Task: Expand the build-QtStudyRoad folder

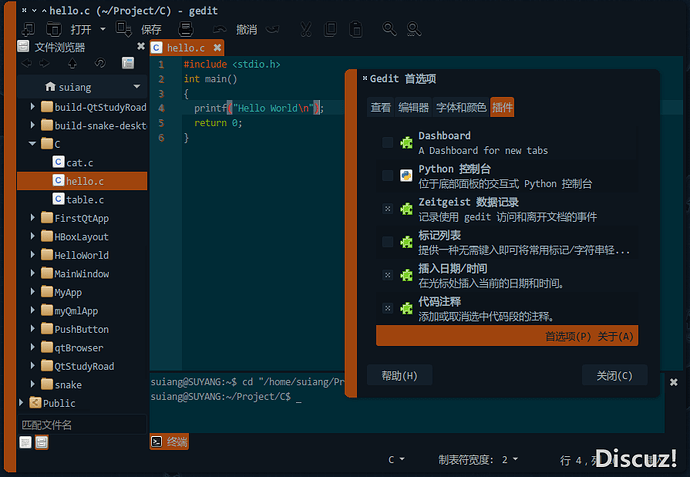Action: 33,106
